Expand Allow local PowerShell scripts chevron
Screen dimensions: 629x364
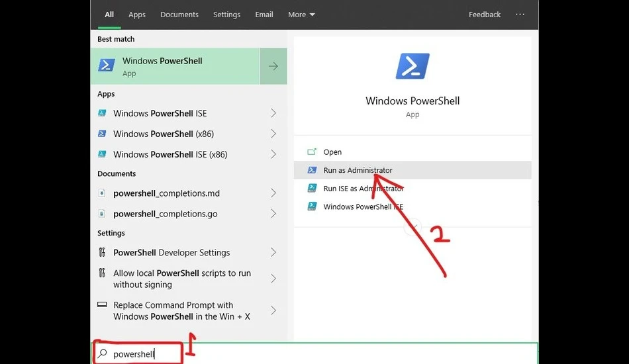[273, 279]
